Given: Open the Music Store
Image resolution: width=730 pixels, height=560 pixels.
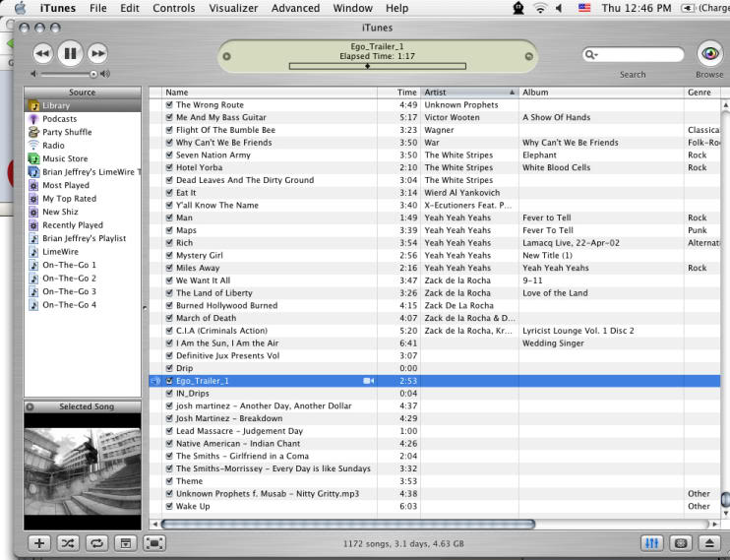Looking at the screenshot, I should coord(83,158).
